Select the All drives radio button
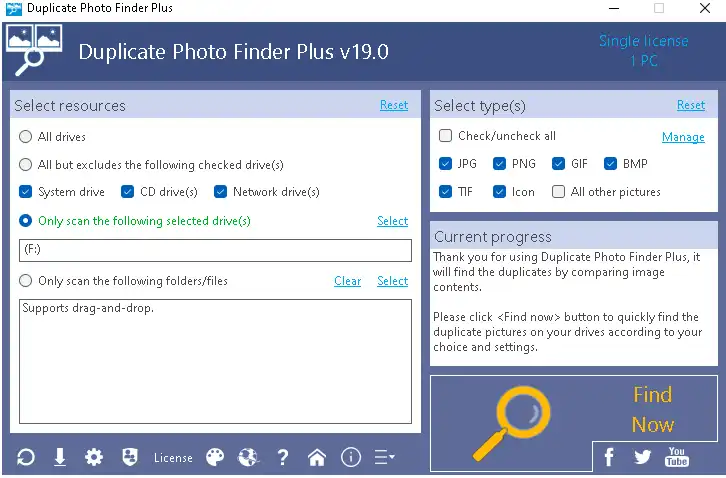Image resolution: width=726 pixels, height=478 pixels. coord(26,137)
